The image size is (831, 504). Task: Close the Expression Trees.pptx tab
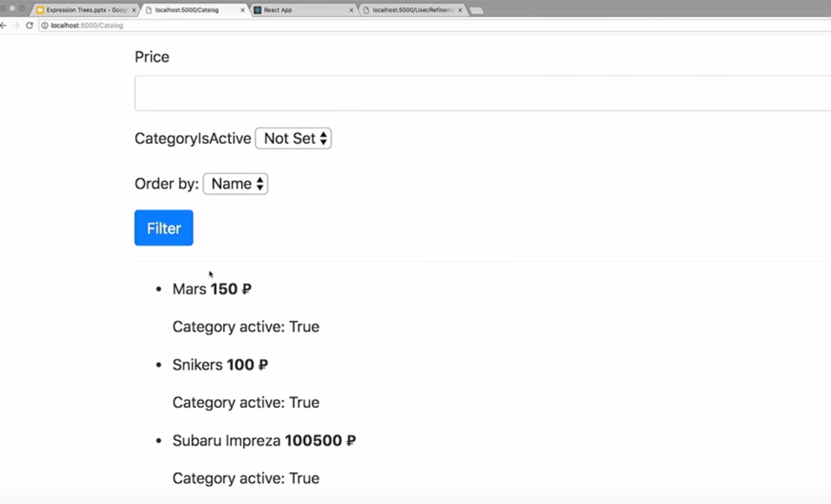point(134,10)
